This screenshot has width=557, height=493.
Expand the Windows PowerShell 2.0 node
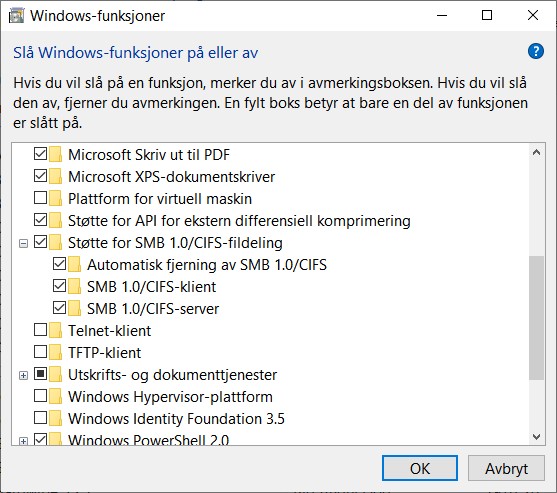(x=23, y=441)
